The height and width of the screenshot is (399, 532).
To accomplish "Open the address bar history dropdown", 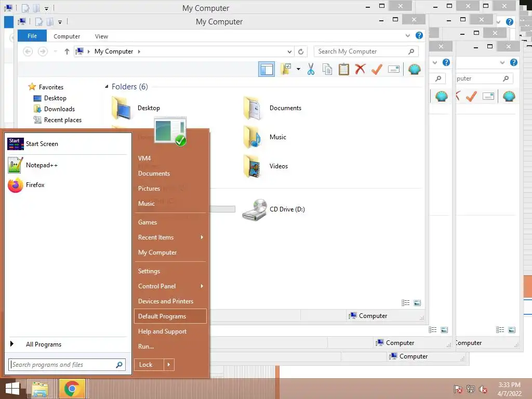I will pyautogui.click(x=289, y=51).
